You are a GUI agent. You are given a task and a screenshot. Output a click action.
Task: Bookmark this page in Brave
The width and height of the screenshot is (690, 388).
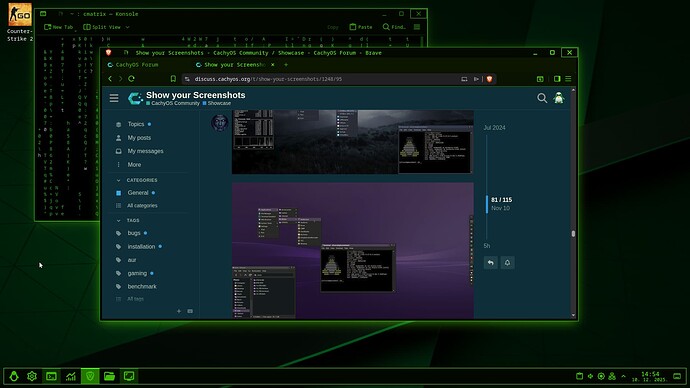coord(173,79)
